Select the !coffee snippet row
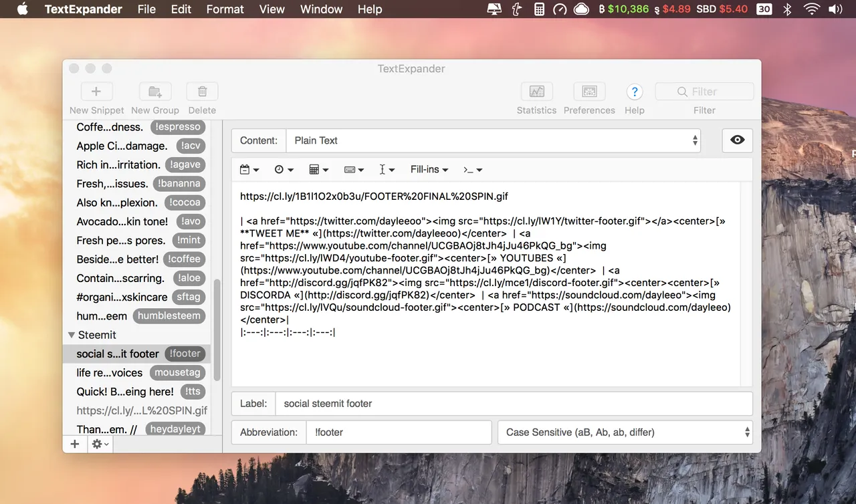 coord(137,259)
